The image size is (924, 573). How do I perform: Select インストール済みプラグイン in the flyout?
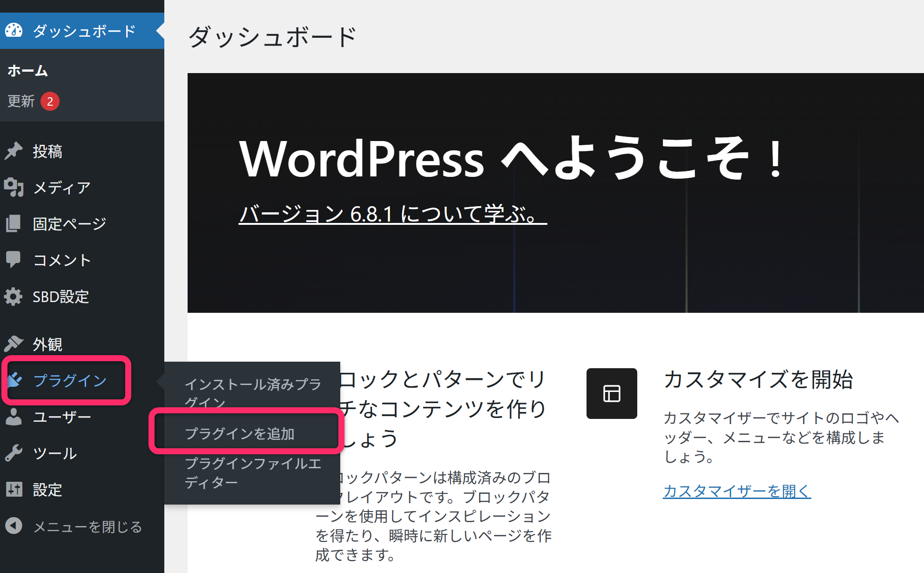tap(253, 392)
